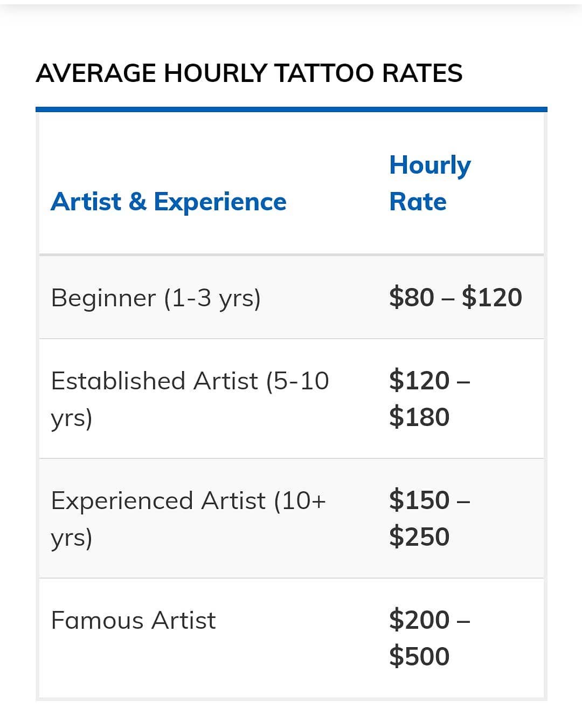The height and width of the screenshot is (728, 582).
Task: Click the $200 – $500 rate cell
Action: (x=429, y=638)
